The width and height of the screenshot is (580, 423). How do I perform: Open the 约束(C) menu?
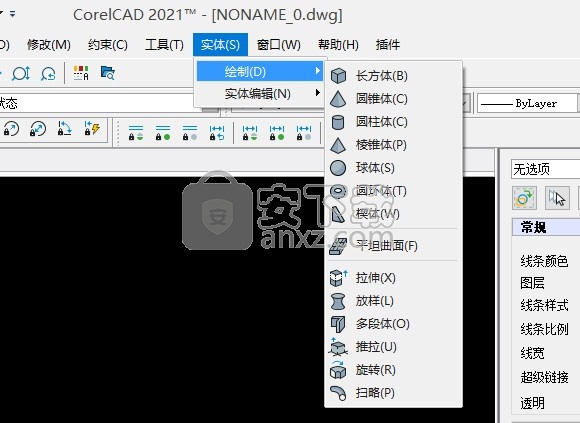[108, 45]
